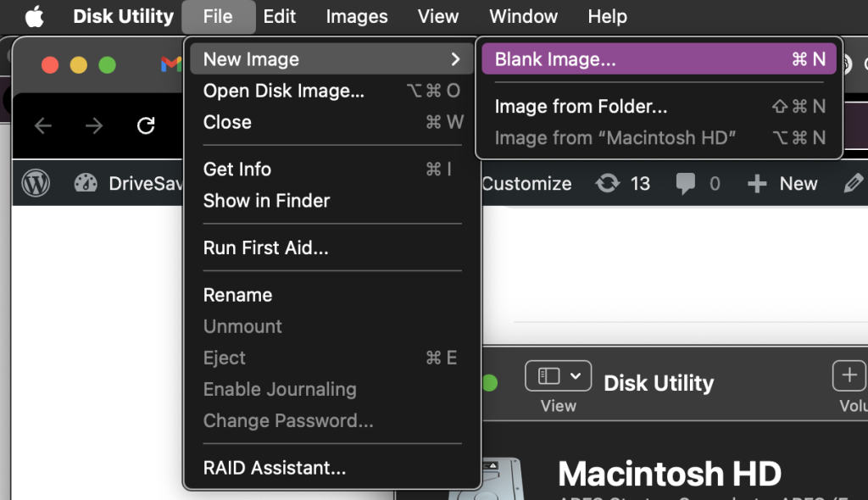The width and height of the screenshot is (868, 500).
Task: View pending comments with the speech bubble icon
Action: point(685,183)
